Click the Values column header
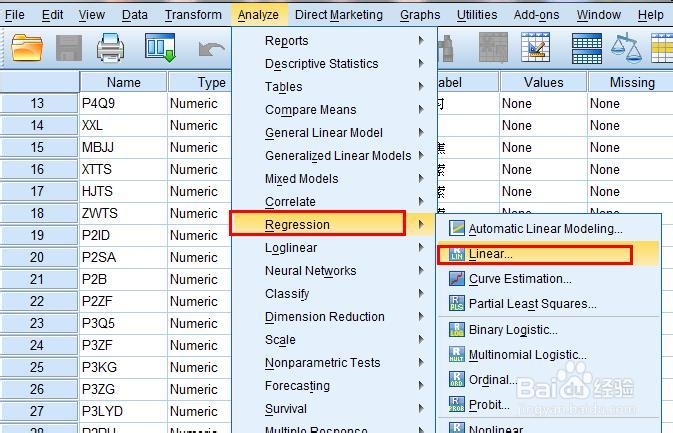The width and height of the screenshot is (673, 433). click(x=543, y=82)
